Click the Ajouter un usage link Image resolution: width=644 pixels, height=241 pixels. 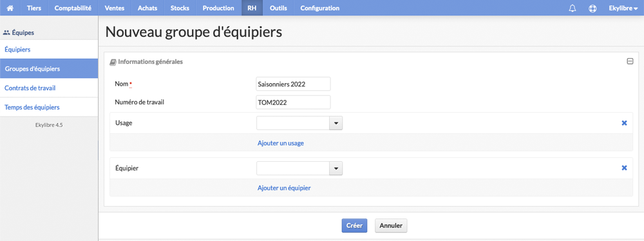[x=281, y=143]
